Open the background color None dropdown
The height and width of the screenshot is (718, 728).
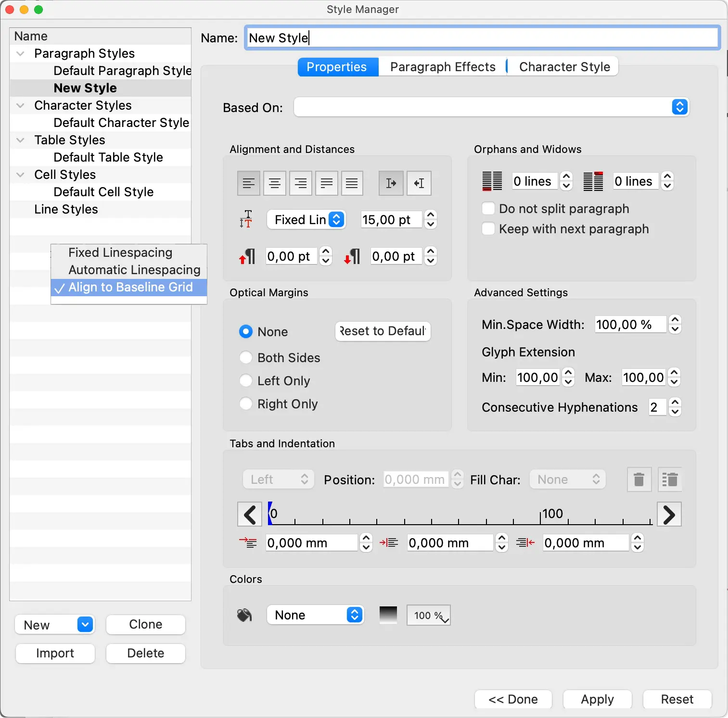click(315, 615)
